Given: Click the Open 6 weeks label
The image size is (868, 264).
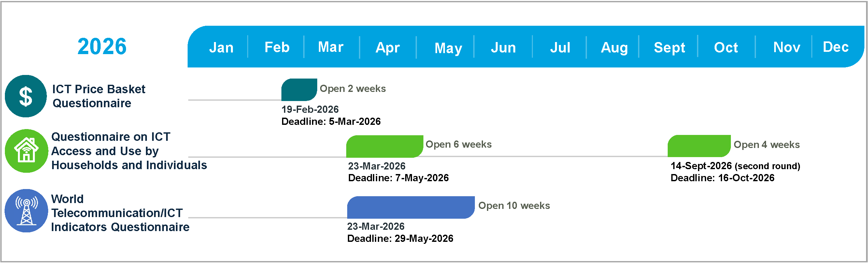Looking at the screenshot, I should pos(458,144).
